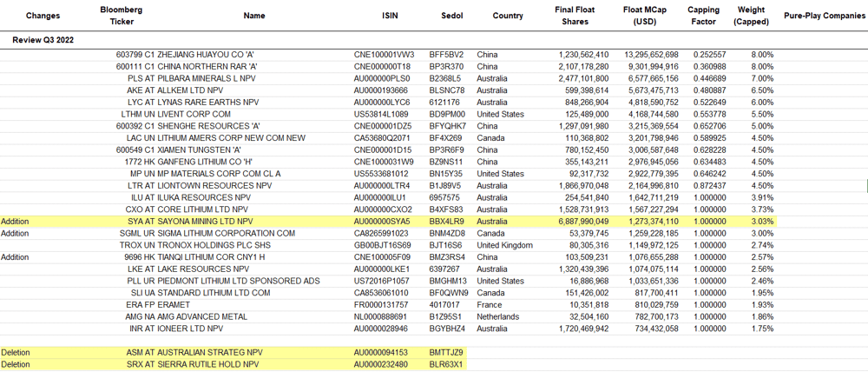This screenshot has width=868, height=372.
Task: Click the 'Country' column header
Action: (508, 16)
